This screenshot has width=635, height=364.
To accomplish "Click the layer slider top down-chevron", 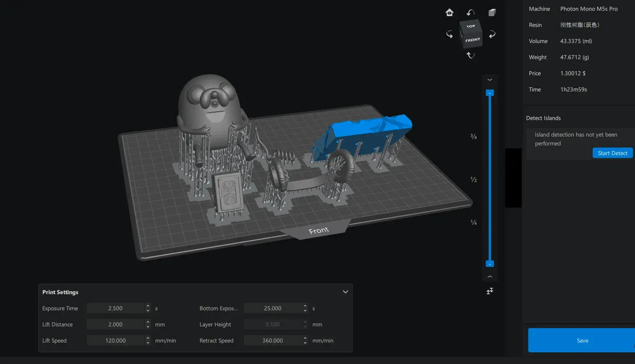I will click(490, 80).
